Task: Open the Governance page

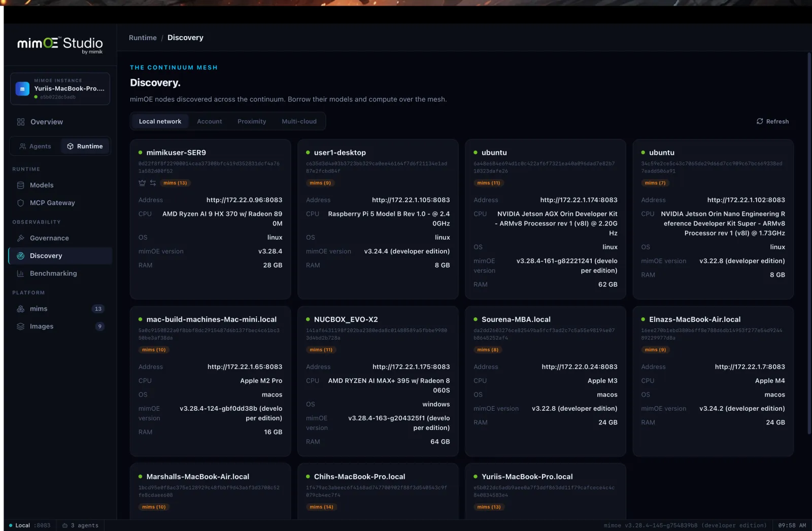Action: tap(60, 238)
